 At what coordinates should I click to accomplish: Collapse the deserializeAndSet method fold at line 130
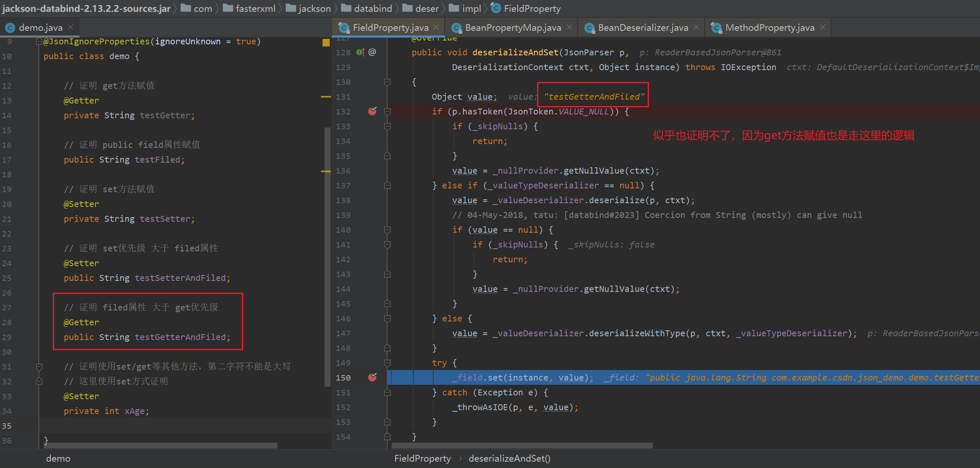[387, 82]
